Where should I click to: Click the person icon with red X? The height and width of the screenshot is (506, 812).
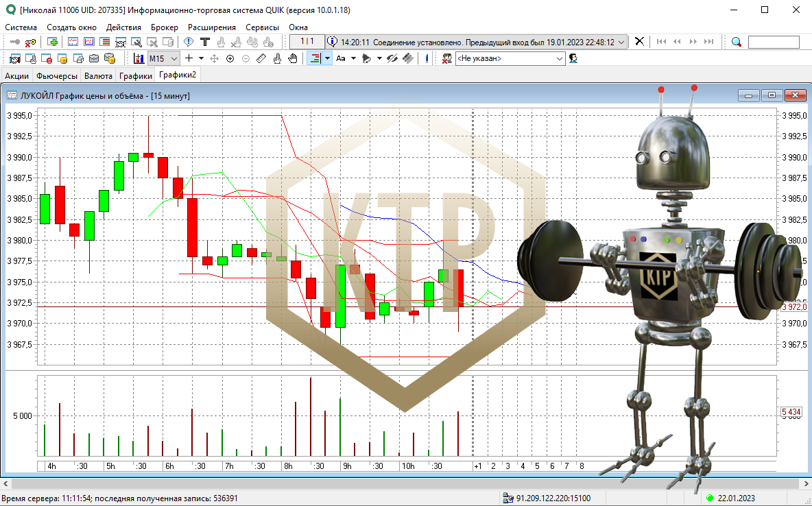[447, 58]
